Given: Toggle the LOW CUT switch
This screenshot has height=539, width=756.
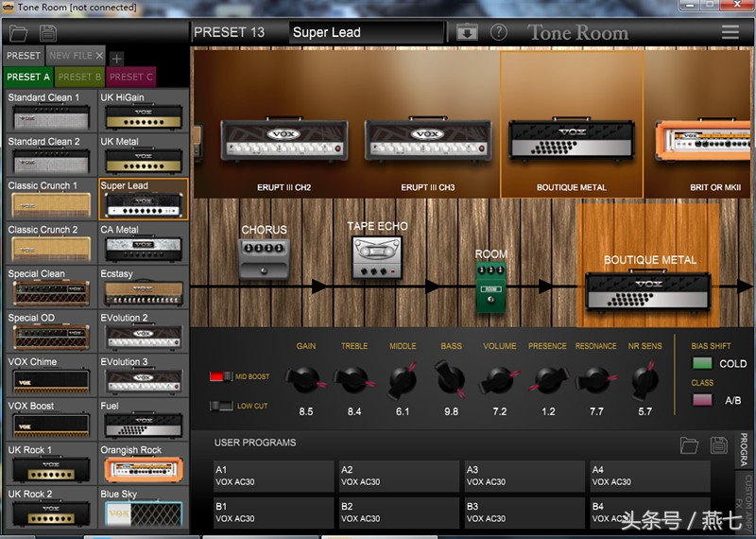Looking at the screenshot, I should (x=221, y=406).
